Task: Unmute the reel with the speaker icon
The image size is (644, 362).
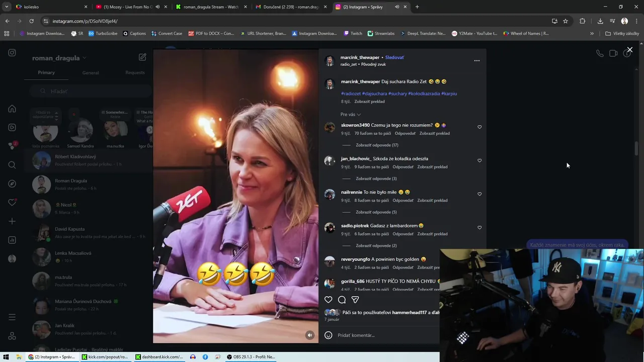Action: click(x=310, y=335)
